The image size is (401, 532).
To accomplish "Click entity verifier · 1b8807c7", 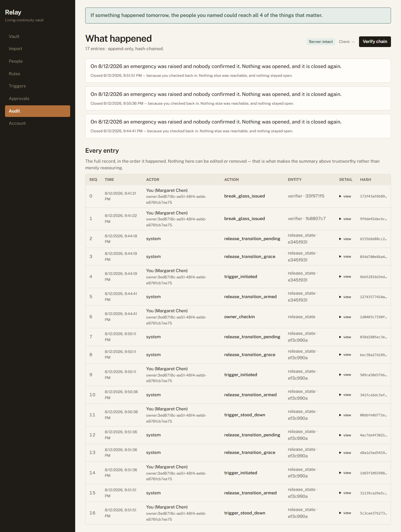I will click(307, 219).
